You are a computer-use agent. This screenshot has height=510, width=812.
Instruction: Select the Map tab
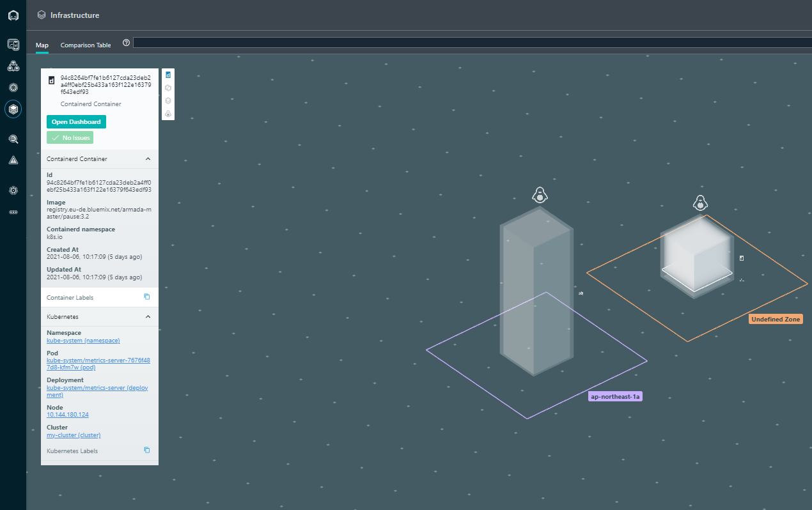point(42,45)
